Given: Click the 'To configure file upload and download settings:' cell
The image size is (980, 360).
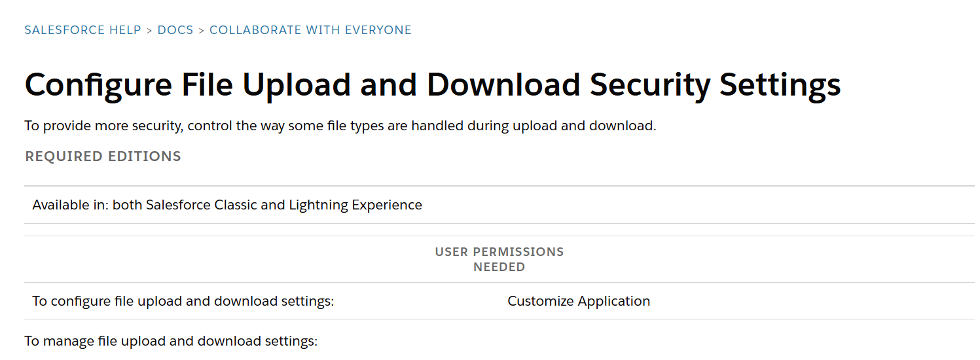Looking at the screenshot, I should [x=262, y=301].
